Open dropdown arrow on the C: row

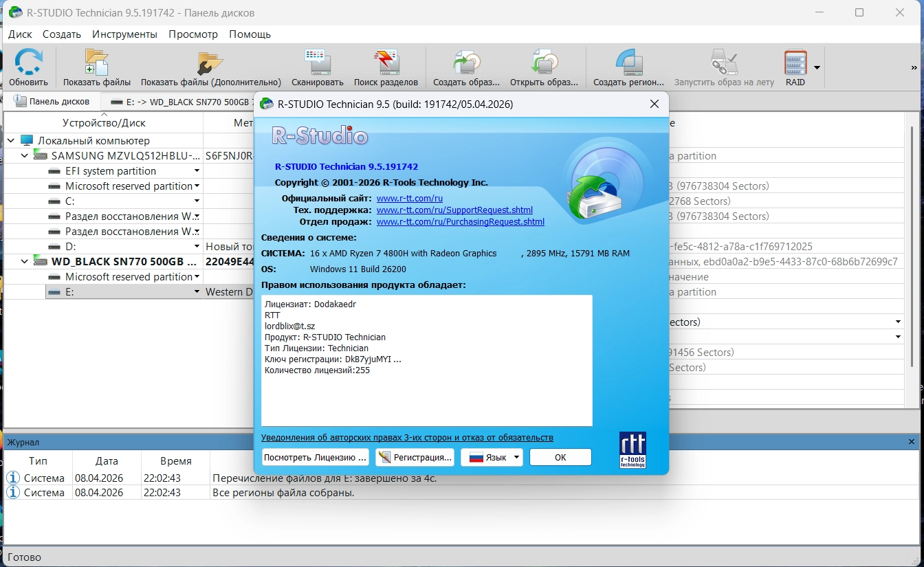197,201
